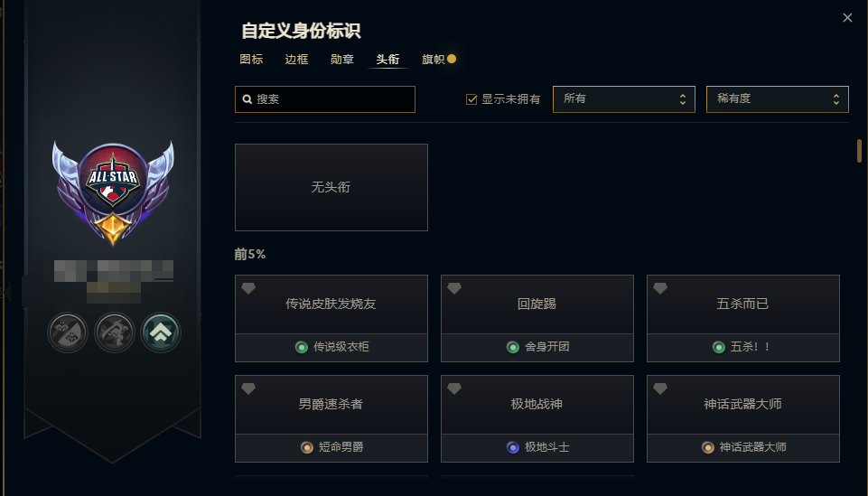Switch to the 图标 tab
Screen dimensions: 868x496
[x=251, y=60]
